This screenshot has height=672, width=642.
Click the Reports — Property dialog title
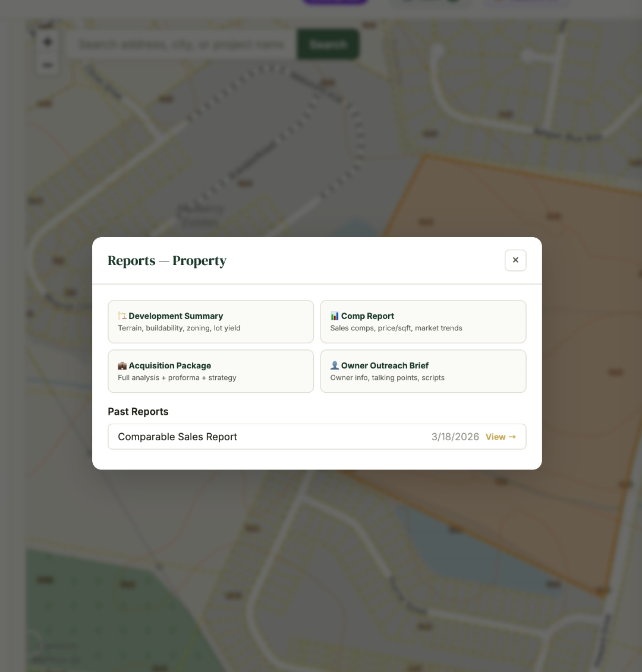(167, 260)
